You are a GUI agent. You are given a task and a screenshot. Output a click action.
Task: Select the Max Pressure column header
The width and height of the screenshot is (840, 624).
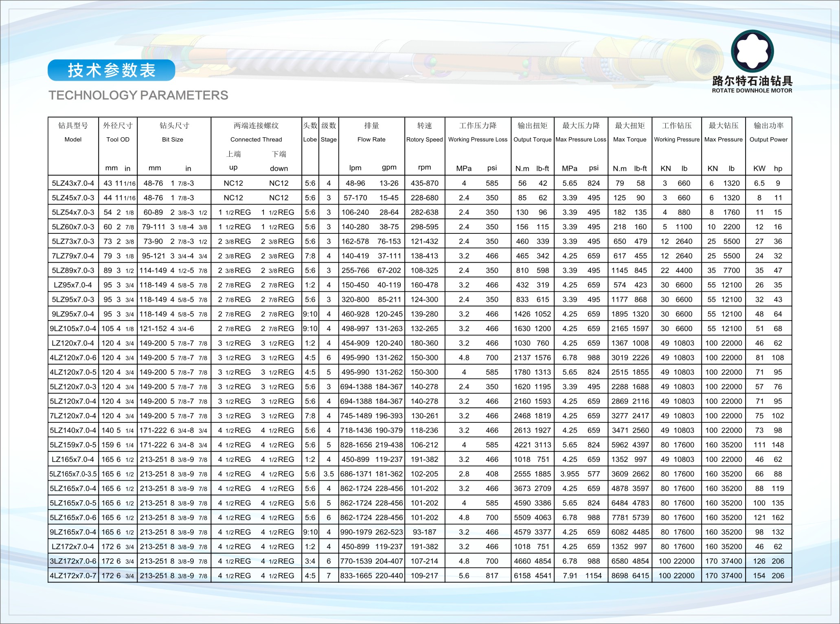[x=724, y=139]
